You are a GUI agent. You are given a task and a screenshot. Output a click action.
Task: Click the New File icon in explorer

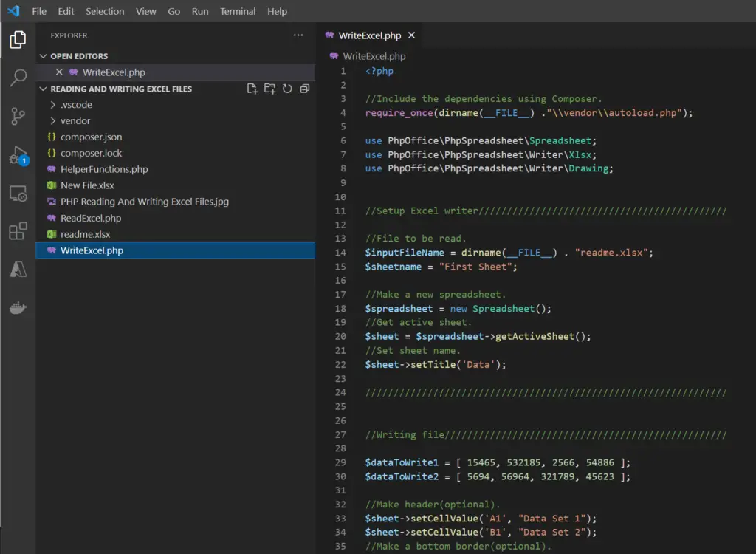(252, 89)
